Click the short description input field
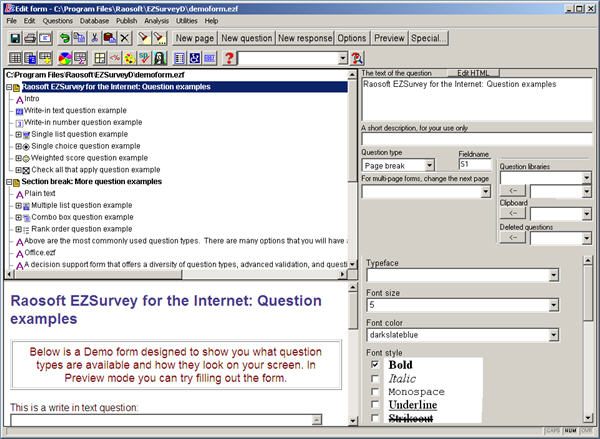The width and height of the screenshot is (600, 439). pyautogui.click(x=477, y=139)
